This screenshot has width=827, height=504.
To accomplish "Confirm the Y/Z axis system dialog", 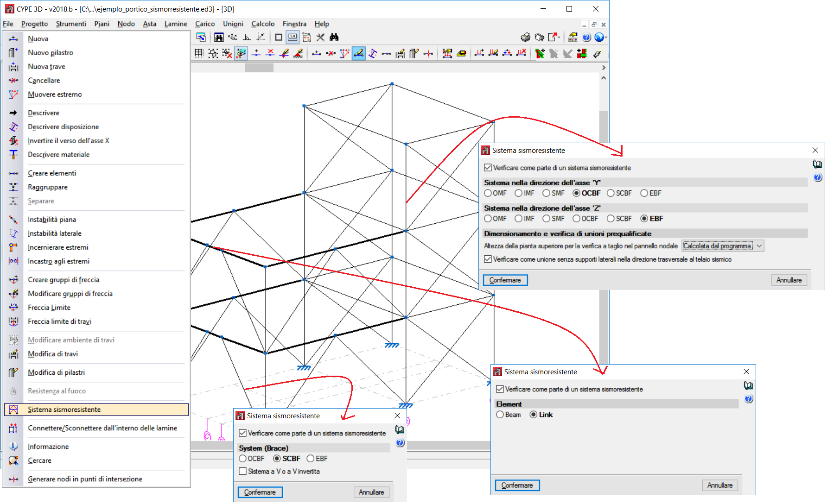I will pyautogui.click(x=505, y=280).
